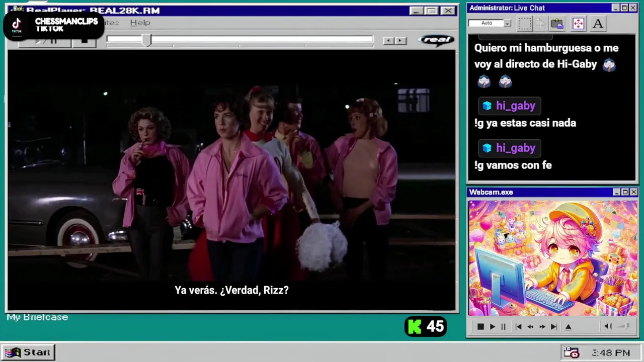Click the 3:48 PM clock
Image resolution: width=644 pixels, height=362 pixels.
click(611, 353)
